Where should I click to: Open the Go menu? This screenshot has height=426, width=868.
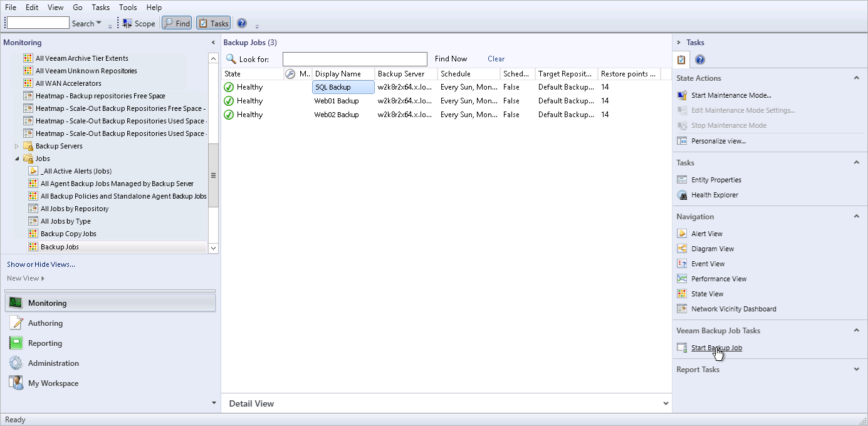(78, 8)
